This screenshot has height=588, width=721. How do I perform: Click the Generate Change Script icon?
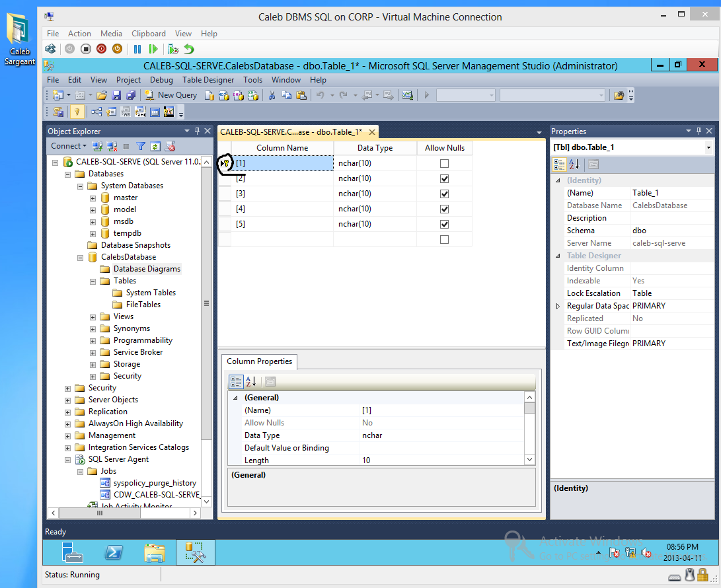tap(58, 112)
